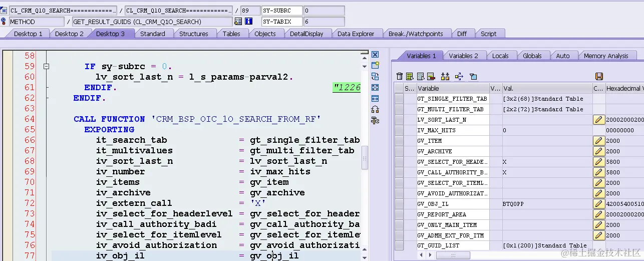Click the green comment "1226 at line 61
The image size is (644, 261).
[x=347, y=88]
